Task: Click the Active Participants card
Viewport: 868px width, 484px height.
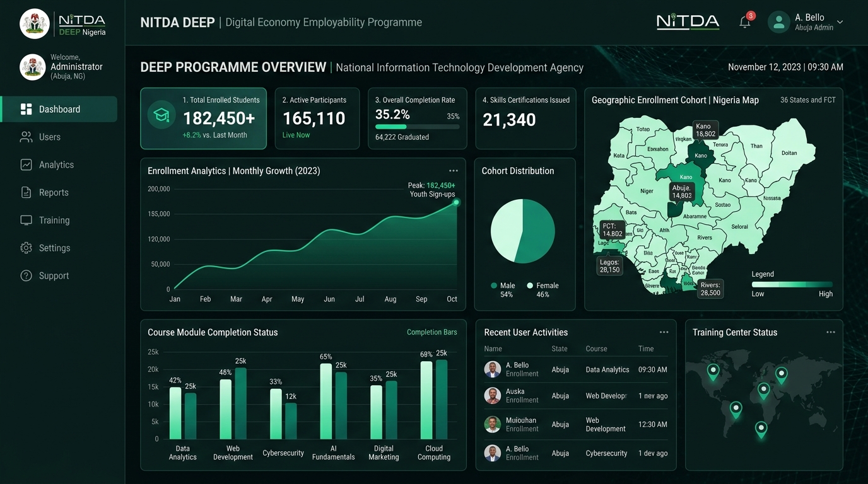Action: (x=317, y=118)
